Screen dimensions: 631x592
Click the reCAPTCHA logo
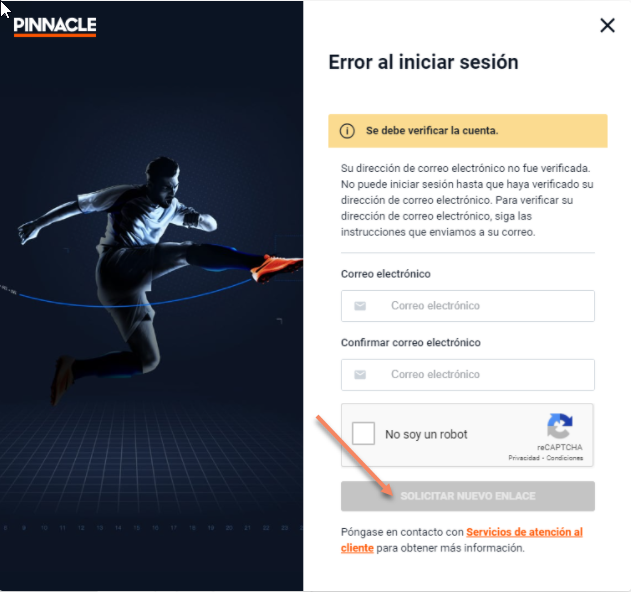(559, 426)
